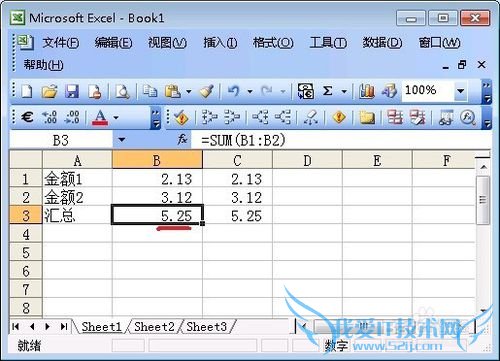Clear validation circles
The image size is (500, 361).
click(x=417, y=117)
